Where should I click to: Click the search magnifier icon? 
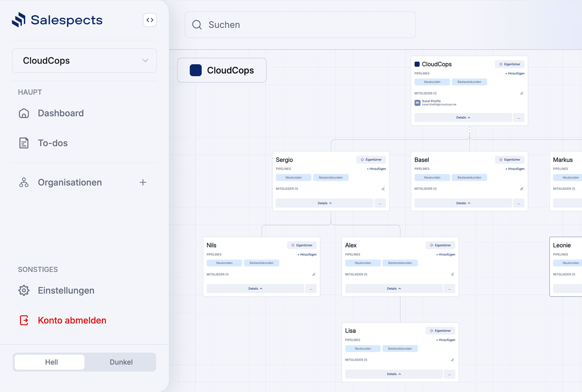click(197, 25)
